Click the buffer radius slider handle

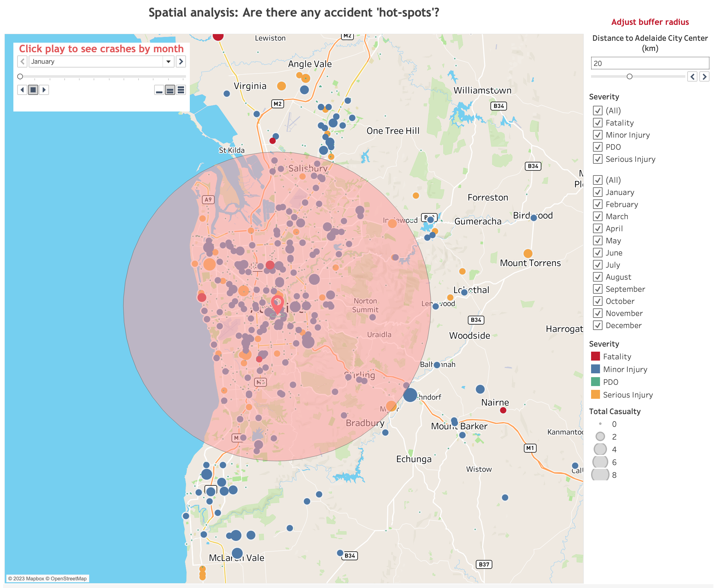(x=629, y=76)
